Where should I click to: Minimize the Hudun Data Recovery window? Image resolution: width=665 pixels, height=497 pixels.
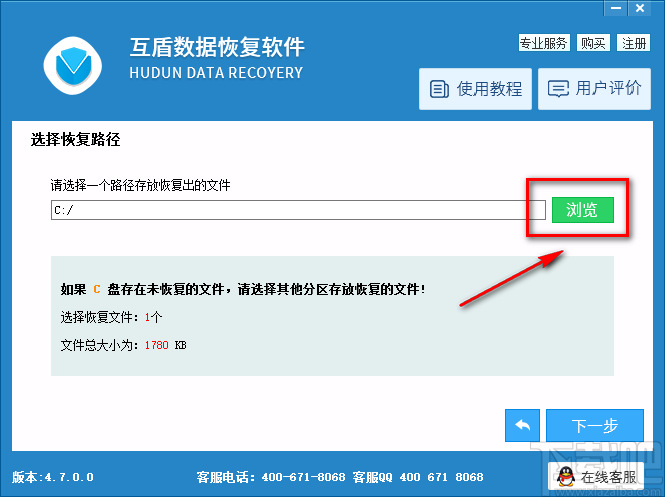[x=615, y=8]
